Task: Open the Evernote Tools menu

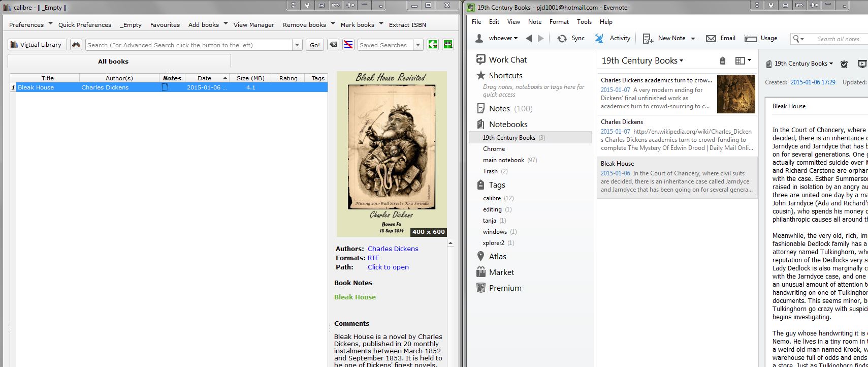Action: click(584, 22)
